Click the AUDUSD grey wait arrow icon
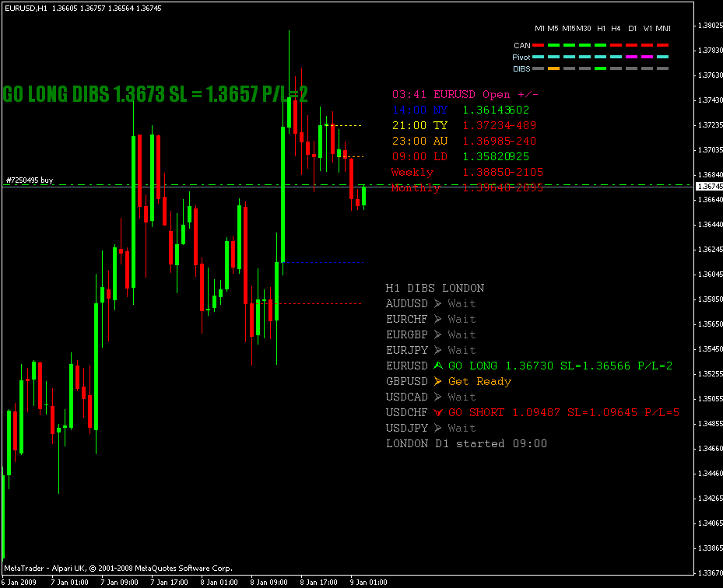This screenshot has width=723, height=588. (x=438, y=303)
